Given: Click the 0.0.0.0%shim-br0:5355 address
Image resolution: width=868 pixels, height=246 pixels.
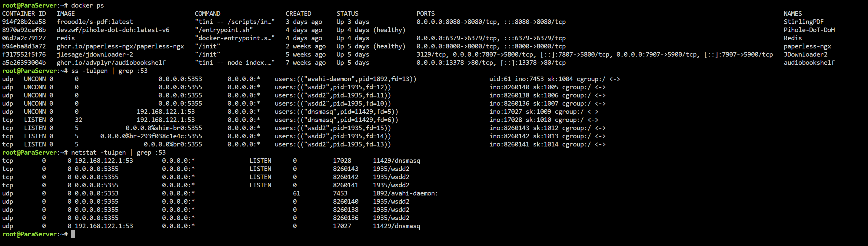Looking at the screenshot, I should tap(164, 128).
